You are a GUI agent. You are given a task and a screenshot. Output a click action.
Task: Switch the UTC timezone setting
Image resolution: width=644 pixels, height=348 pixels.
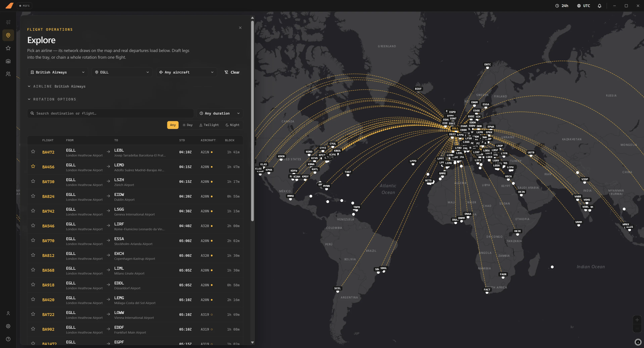click(583, 6)
